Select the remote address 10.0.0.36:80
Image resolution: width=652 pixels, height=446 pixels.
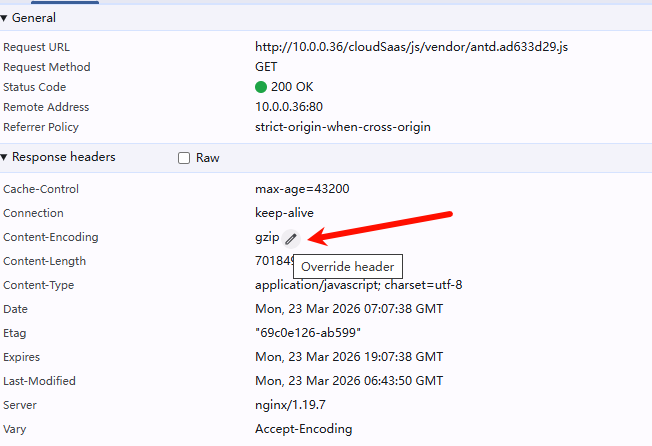pyautogui.click(x=289, y=107)
